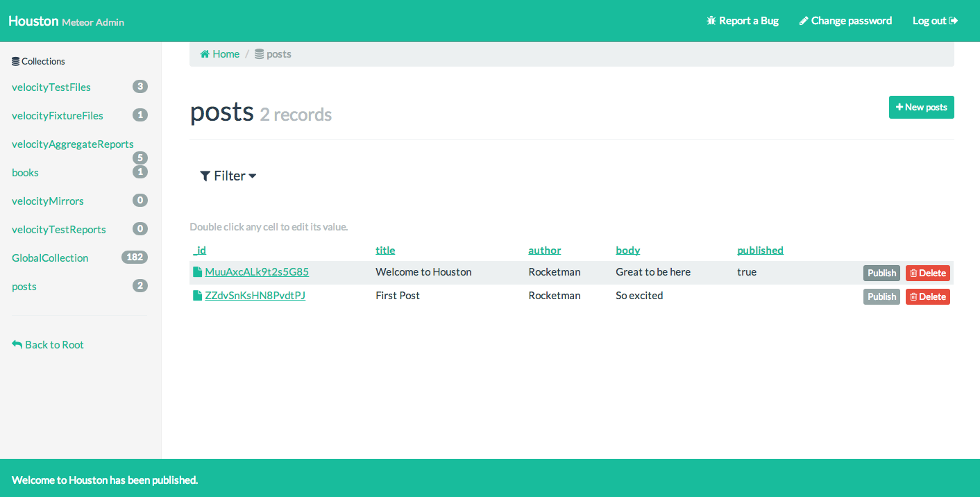Image resolution: width=980 pixels, height=497 pixels.
Task: Click the sign-out arrow icon after Log out
Action: [x=954, y=21]
